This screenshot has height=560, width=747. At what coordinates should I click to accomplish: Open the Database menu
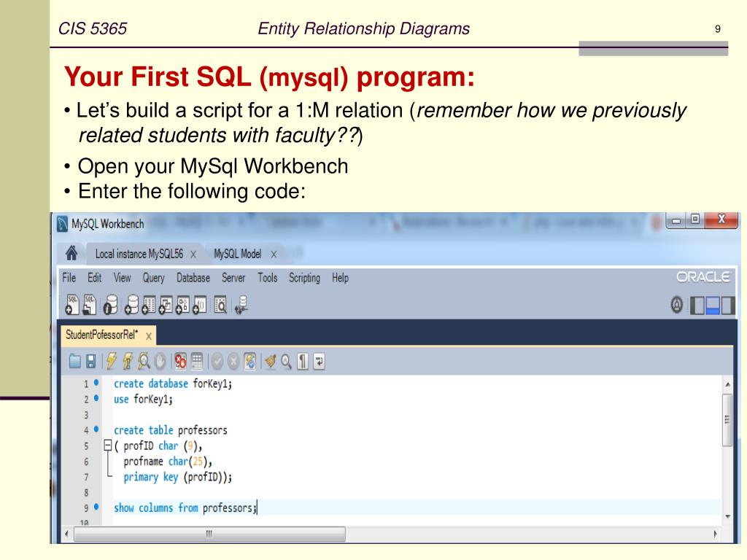click(x=193, y=278)
